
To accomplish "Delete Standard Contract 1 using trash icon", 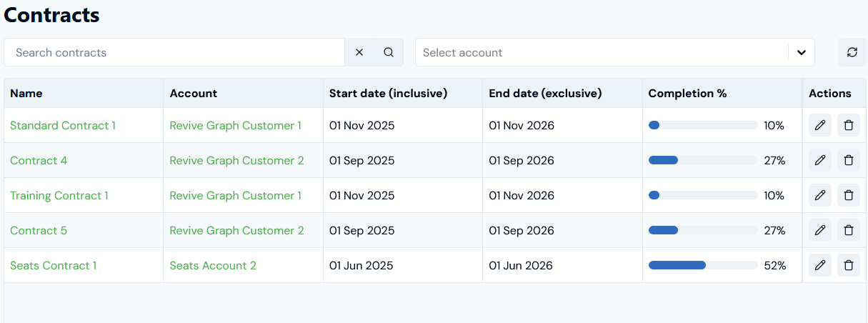I will pos(849,126).
